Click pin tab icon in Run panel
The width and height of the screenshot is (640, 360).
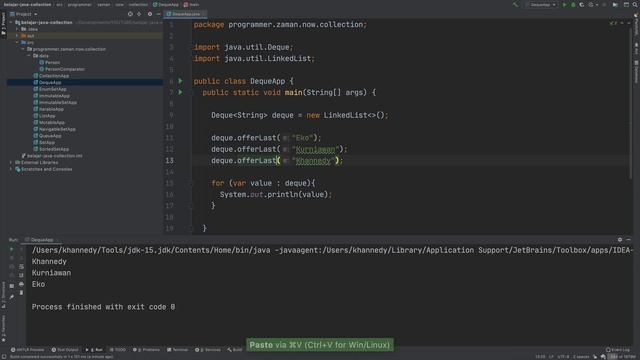pos(11,297)
